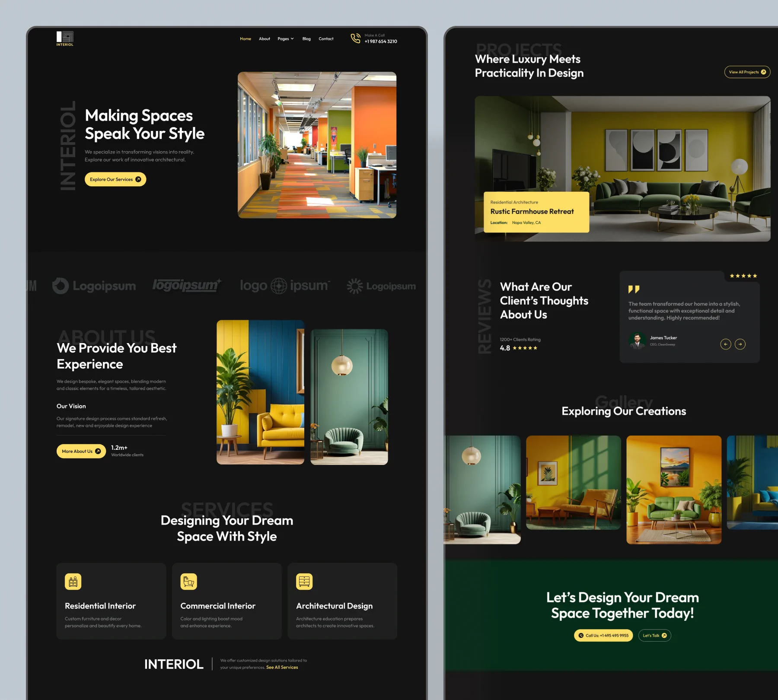Click the More About Us button
778x700 pixels.
coord(81,451)
